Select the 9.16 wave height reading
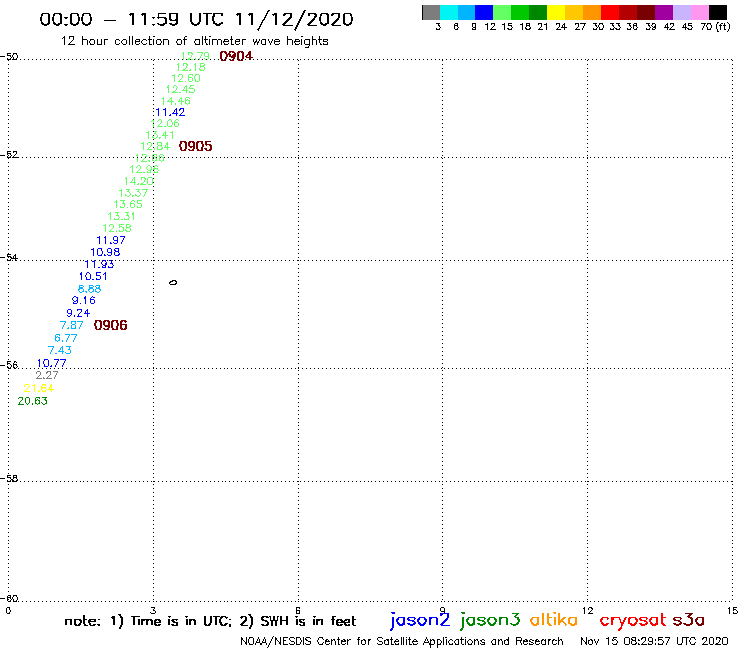Screen dimensions: 740x650 (x=84, y=301)
